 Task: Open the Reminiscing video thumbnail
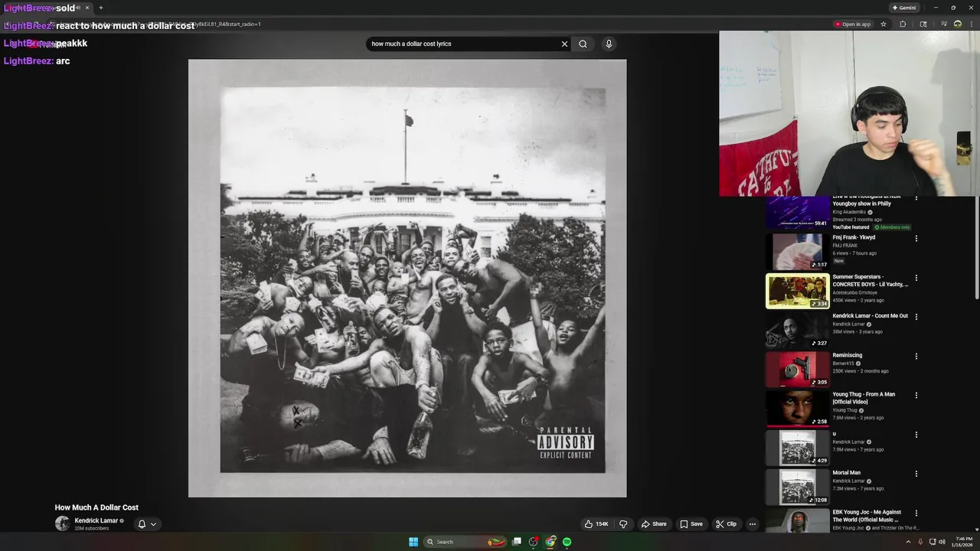point(798,369)
